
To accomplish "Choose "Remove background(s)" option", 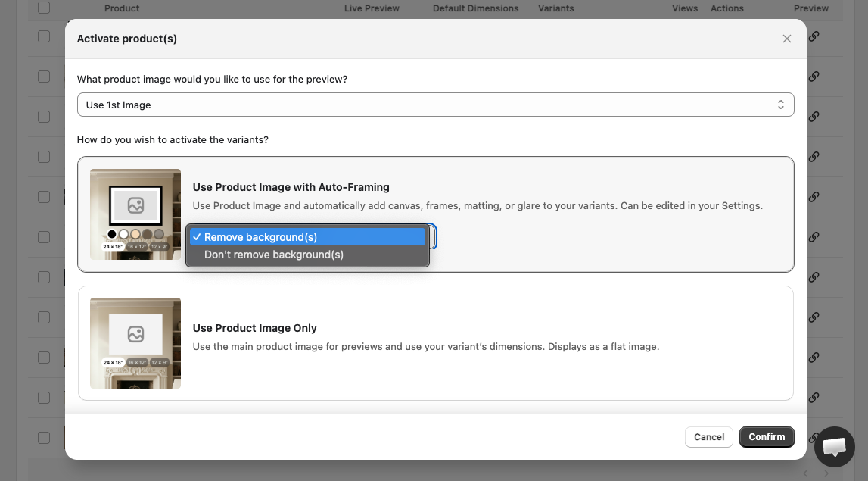I will (308, 237).
